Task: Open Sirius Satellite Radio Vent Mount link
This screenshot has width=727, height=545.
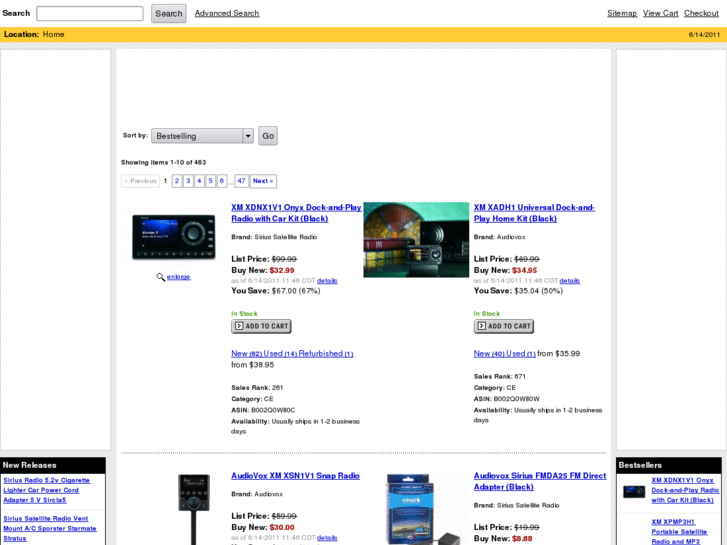Action: [50, 529]
